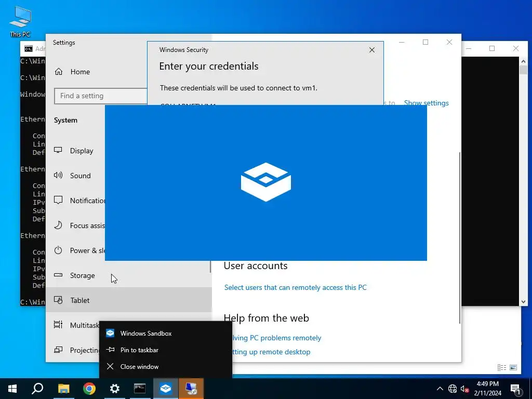Show hidden system tray icons

pyautogui.click(x=440, y=389)
